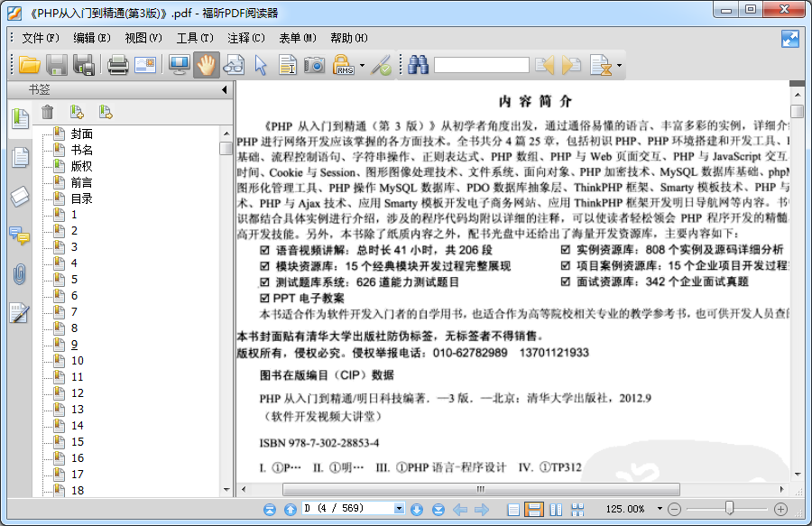
Task: Select the Text selection tool
Action: [x=288, y=65]
